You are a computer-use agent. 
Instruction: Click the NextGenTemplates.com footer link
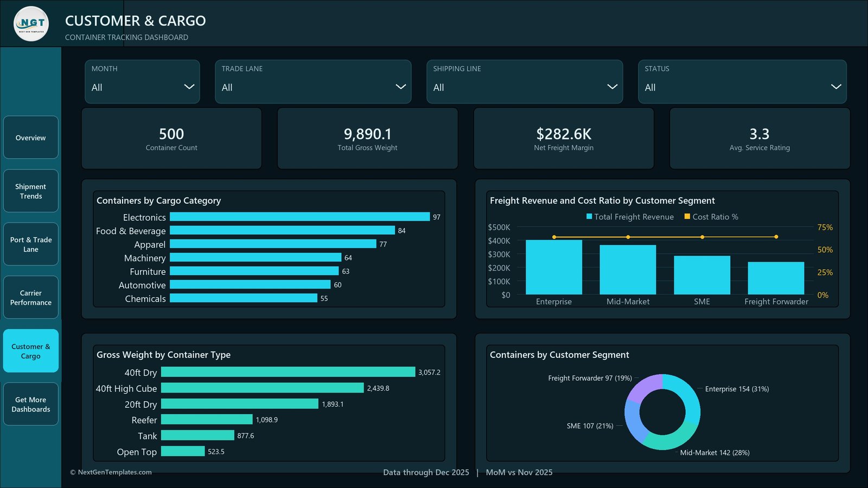pyautogui.click(x=111, y=472)
